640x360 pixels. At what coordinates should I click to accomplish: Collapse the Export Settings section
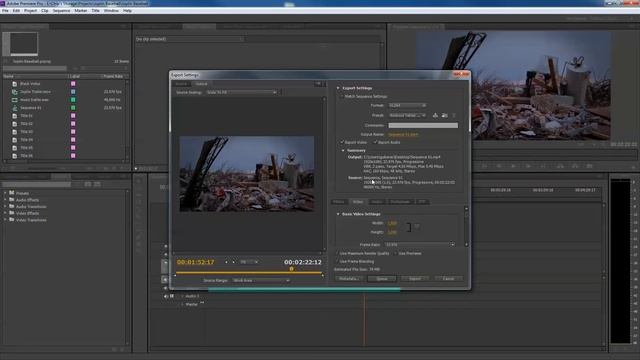pos(338,88)
